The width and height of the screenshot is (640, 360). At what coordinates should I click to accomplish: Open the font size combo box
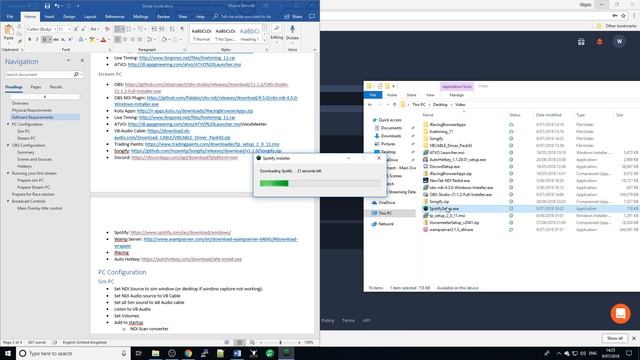pyautogui.click(x=64, y=29)
